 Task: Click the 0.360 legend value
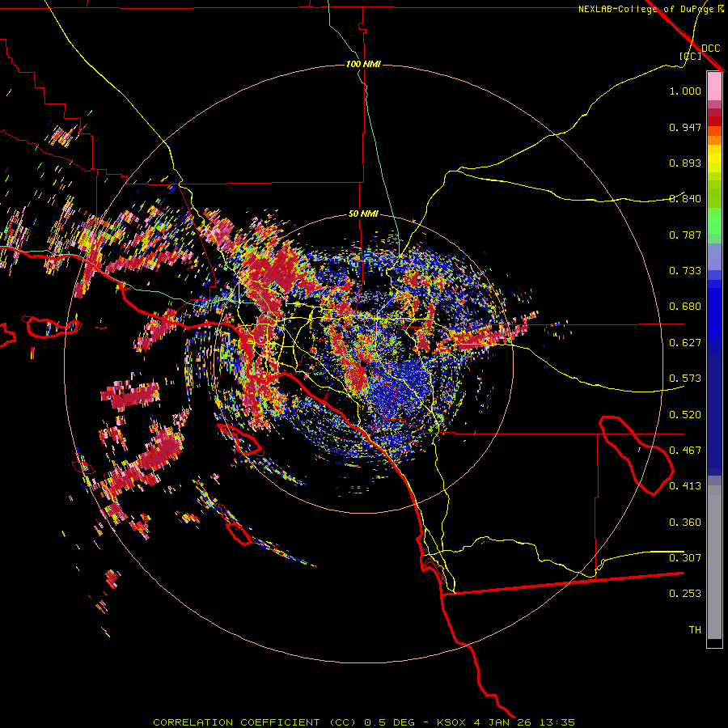click(x=685, y=523)
